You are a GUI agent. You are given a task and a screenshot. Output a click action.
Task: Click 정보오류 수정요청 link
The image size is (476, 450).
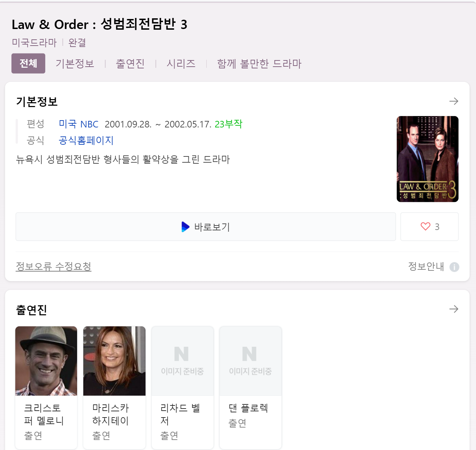click(54, 266)
